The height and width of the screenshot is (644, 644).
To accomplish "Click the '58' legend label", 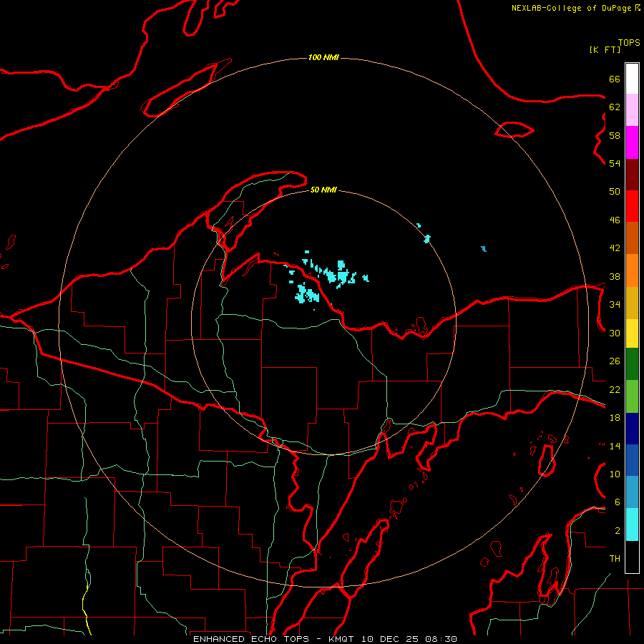I will pos(615,135).
